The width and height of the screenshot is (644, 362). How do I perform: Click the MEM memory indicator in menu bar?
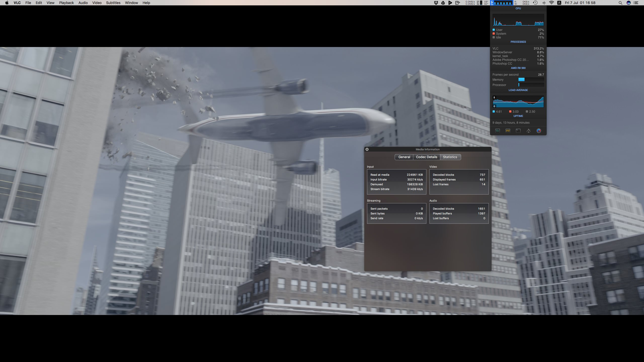pos(480,3)
